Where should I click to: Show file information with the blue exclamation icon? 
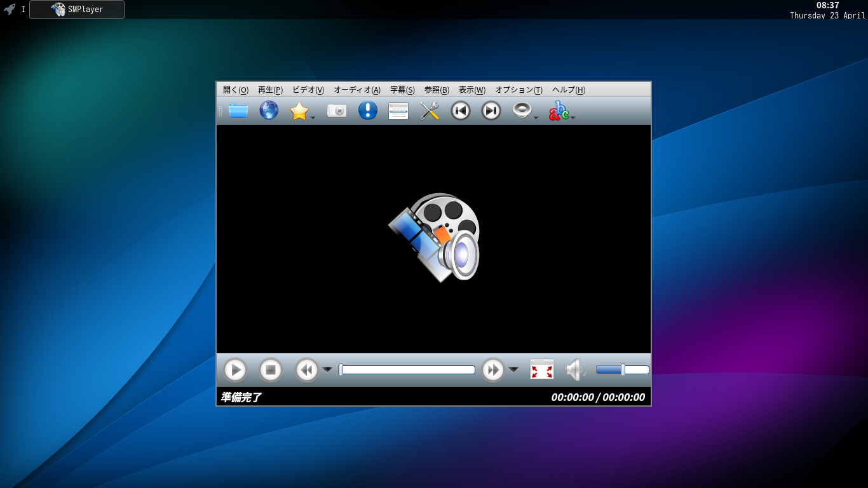tap(368, 111)
